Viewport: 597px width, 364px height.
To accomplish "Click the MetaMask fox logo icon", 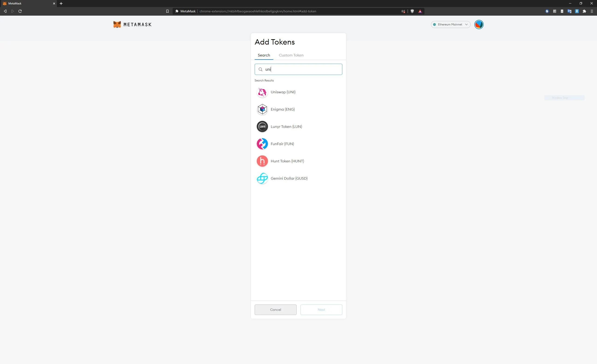I will [117, 24].
